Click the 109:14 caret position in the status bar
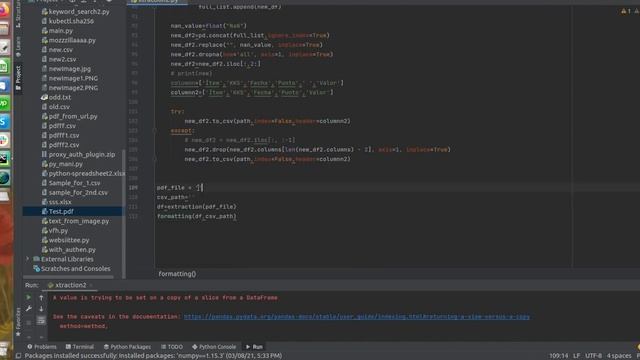 click(558, 356)
